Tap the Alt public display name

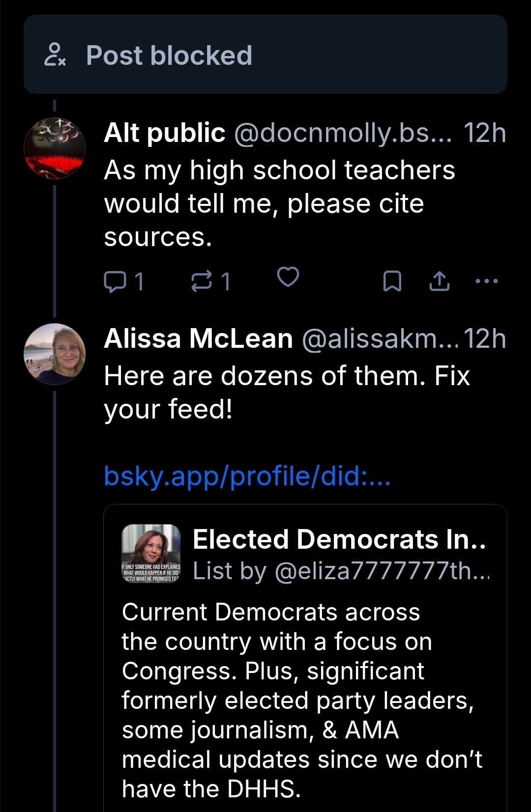point(164,133)
